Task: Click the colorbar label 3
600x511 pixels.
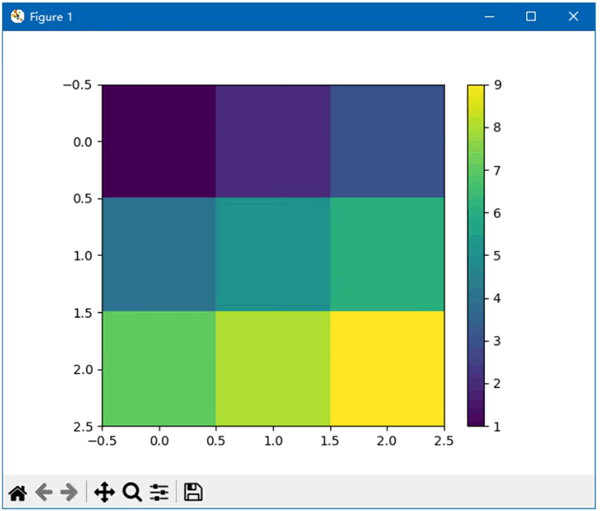Action: (x=497, y=341)
